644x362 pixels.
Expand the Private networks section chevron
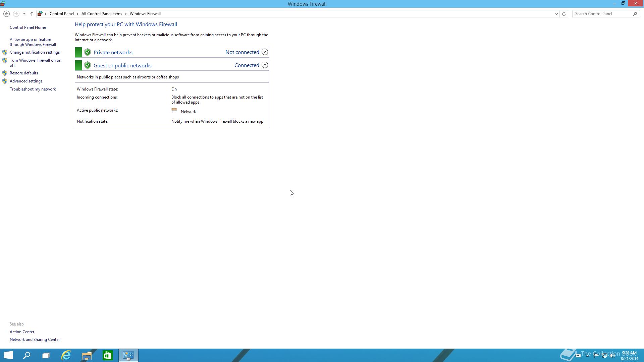[265, 52]
